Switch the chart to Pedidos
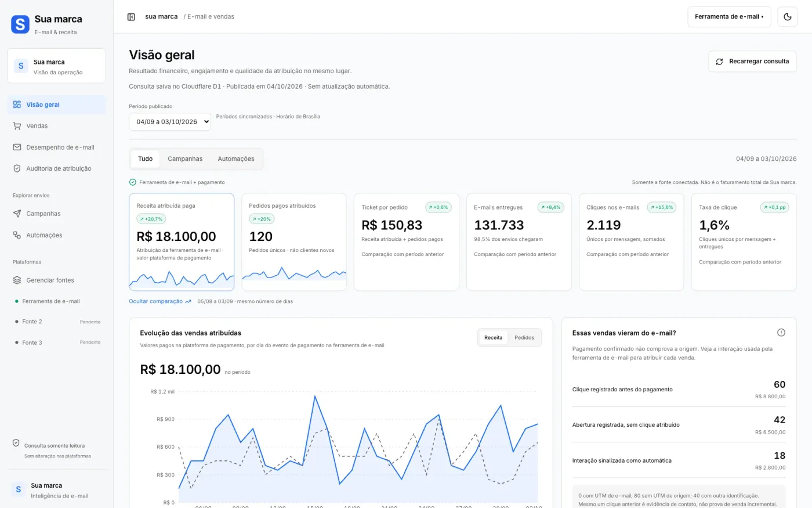 coord(524,338)
